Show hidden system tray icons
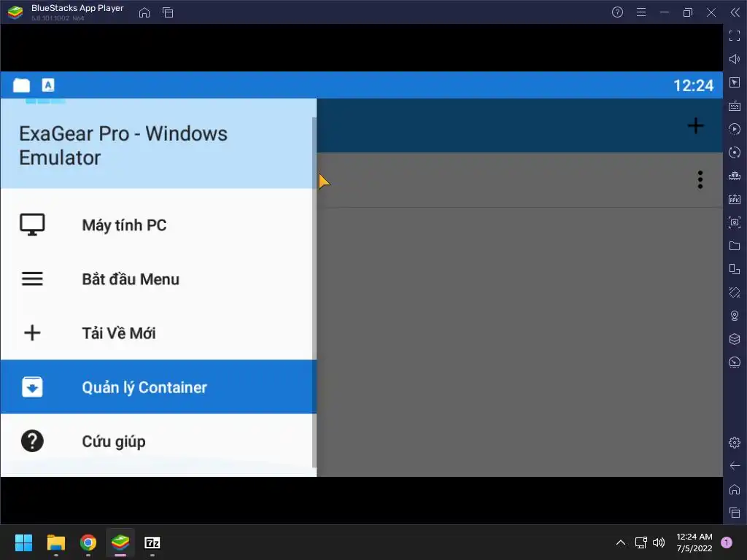This screenshot has width=747, height=560. click(x=620, y=542)
